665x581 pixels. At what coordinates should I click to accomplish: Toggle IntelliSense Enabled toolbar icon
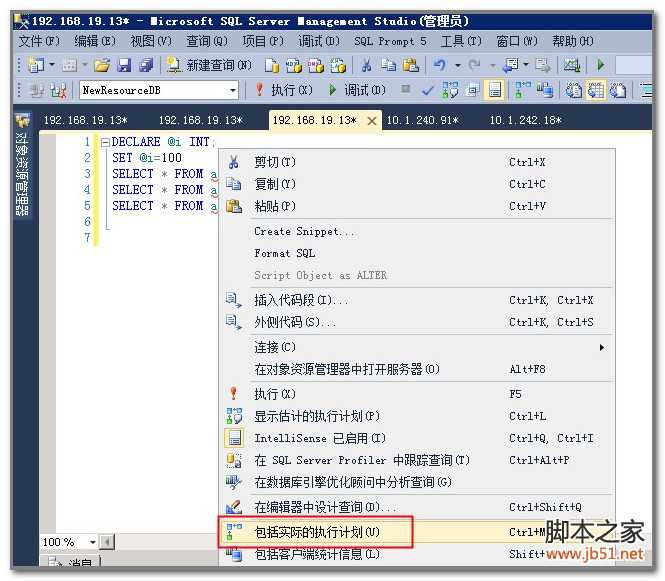tap(495, 90)
